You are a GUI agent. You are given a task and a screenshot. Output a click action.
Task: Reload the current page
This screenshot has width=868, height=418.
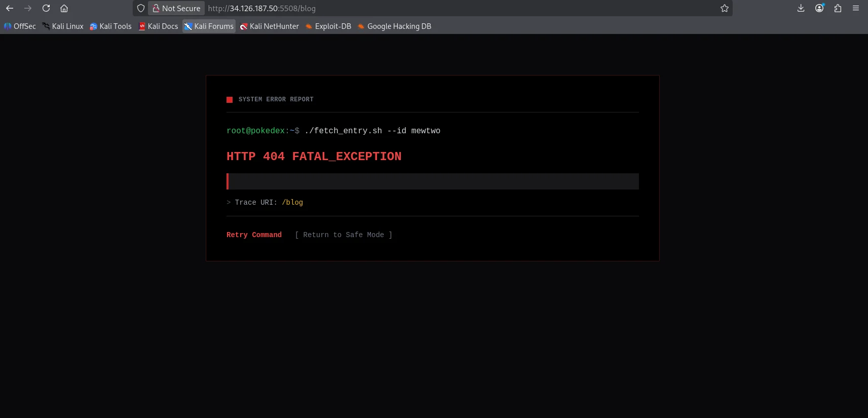tap(46, 8)
